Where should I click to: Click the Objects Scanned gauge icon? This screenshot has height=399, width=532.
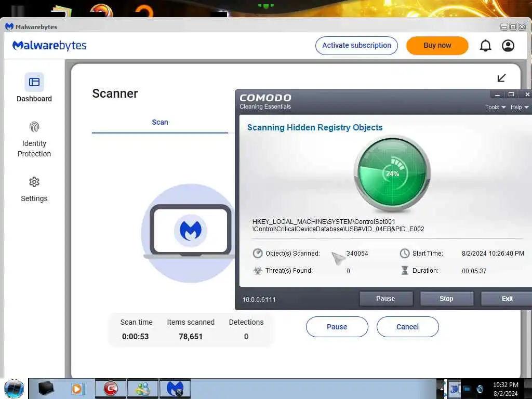[x=258, y=254]
